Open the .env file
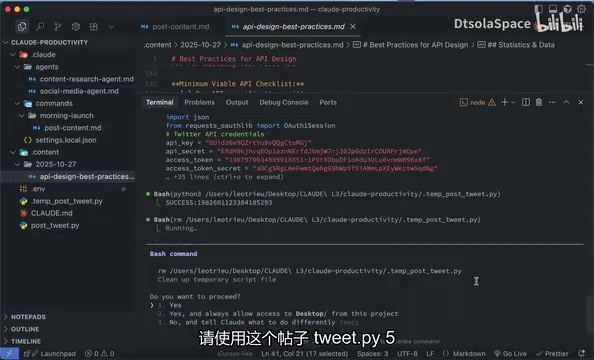The image size is (594, 360). click(38, 189)
